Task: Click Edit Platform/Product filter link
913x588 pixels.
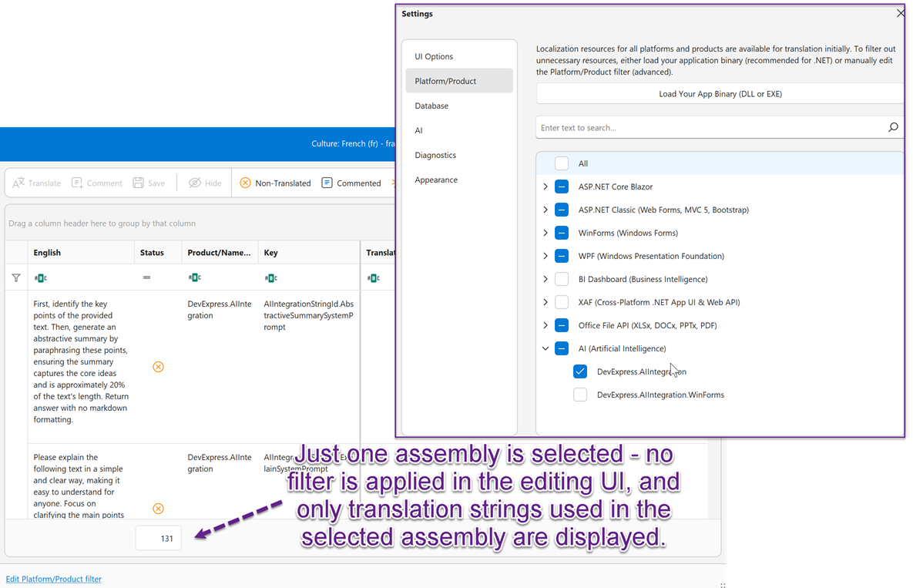Action: tap(54, 580)
